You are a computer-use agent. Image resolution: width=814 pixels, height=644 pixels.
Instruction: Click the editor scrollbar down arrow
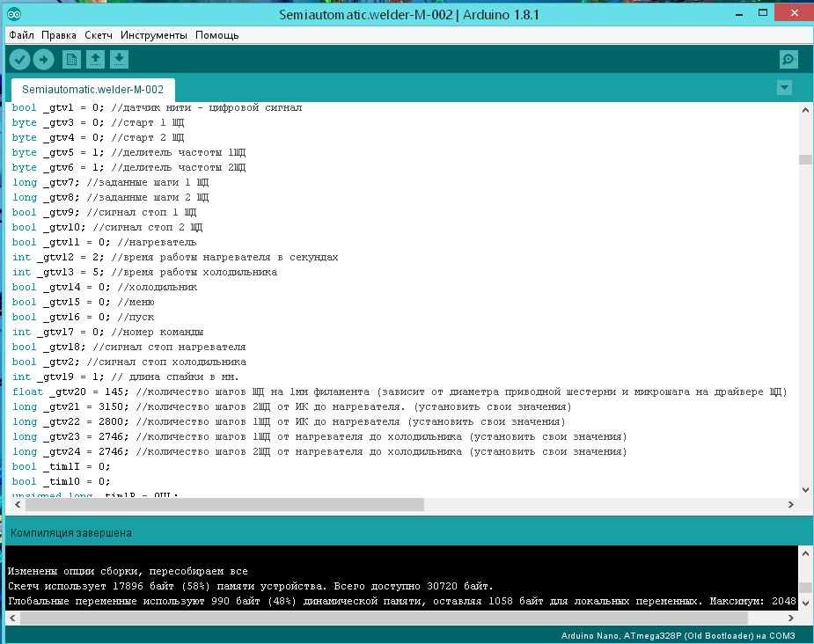pos(804,489)
